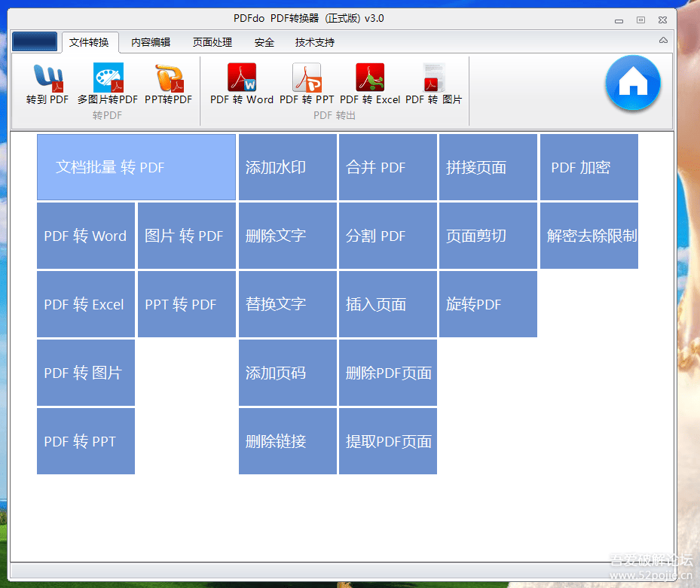Open the 添加水印 tile

pos(288,167)
